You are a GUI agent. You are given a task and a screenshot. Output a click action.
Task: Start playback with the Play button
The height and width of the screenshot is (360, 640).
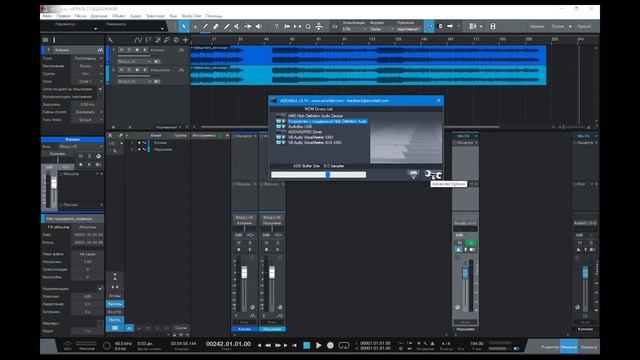click(319, 345)
